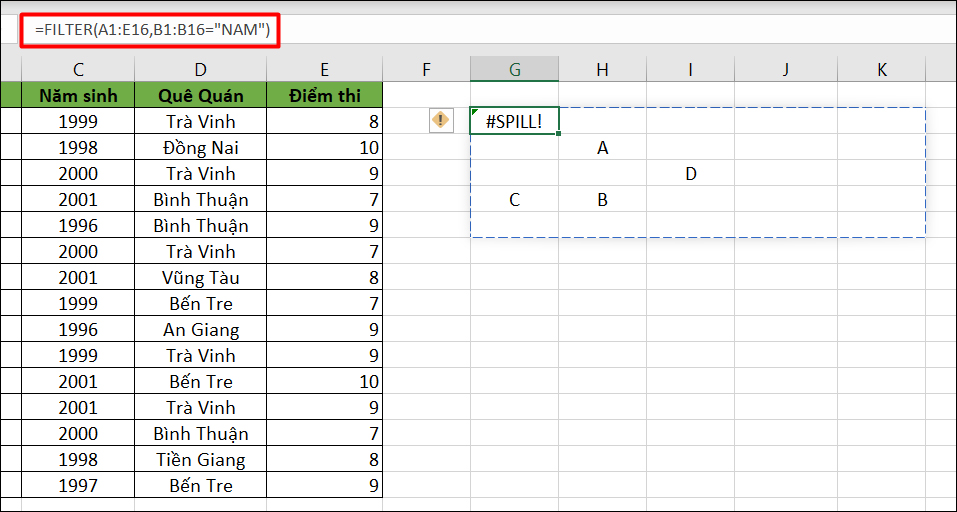Viewport: 957px width, 512px height.
Task: Select the birth year 1998 in Đồng Nai row
Action: [78, 148]
